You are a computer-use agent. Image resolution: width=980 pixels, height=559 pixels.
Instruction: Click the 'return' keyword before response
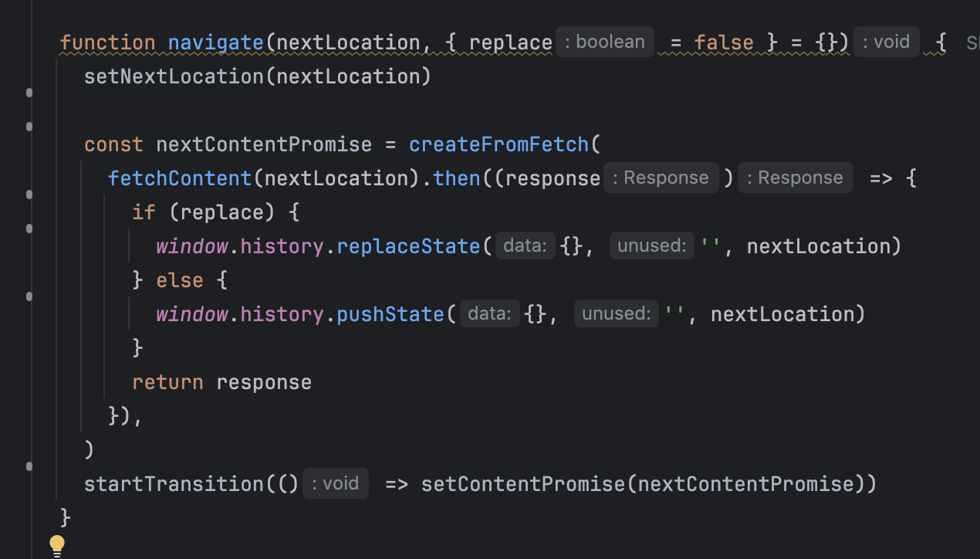tap(167, 382)
